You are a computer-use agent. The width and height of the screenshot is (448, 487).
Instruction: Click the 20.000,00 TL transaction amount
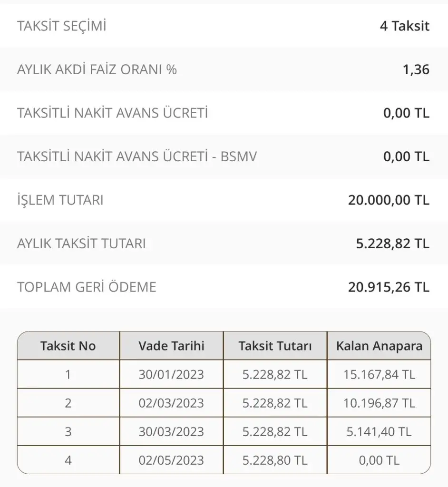point(389,200)
